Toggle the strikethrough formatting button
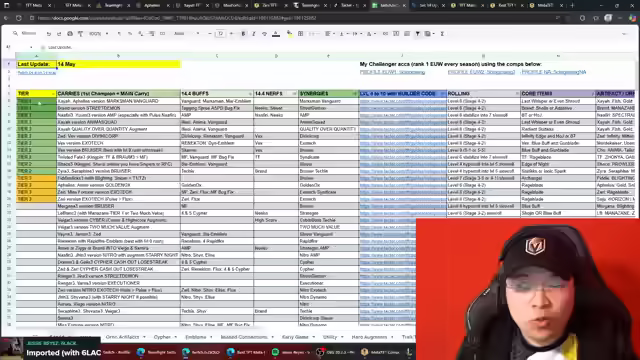This screenshot has height=360, width=640. (264, 34)
